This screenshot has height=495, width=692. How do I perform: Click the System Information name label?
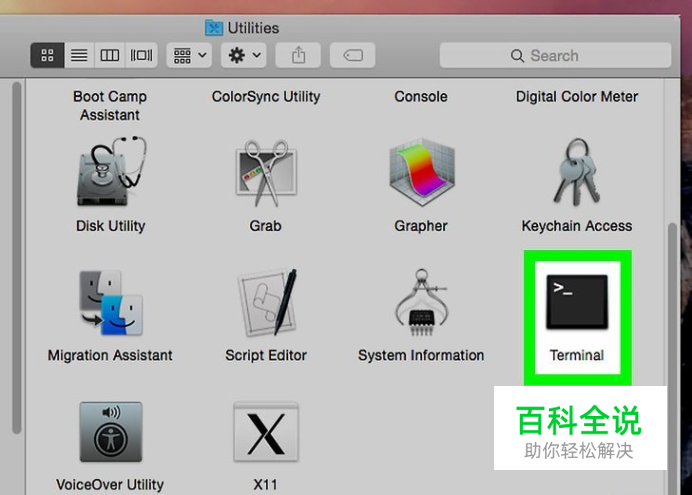pyautogui.click(x=421, y=355)
